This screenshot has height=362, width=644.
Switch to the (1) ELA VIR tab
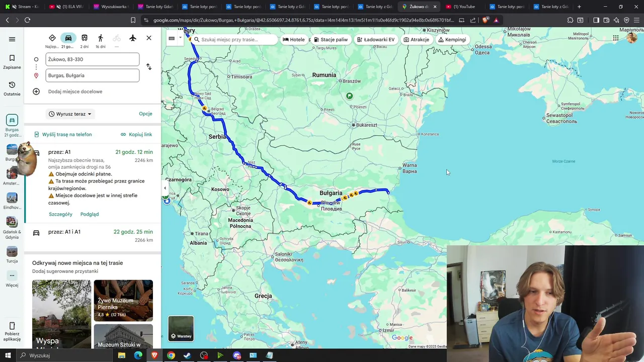tap(66, 7)
